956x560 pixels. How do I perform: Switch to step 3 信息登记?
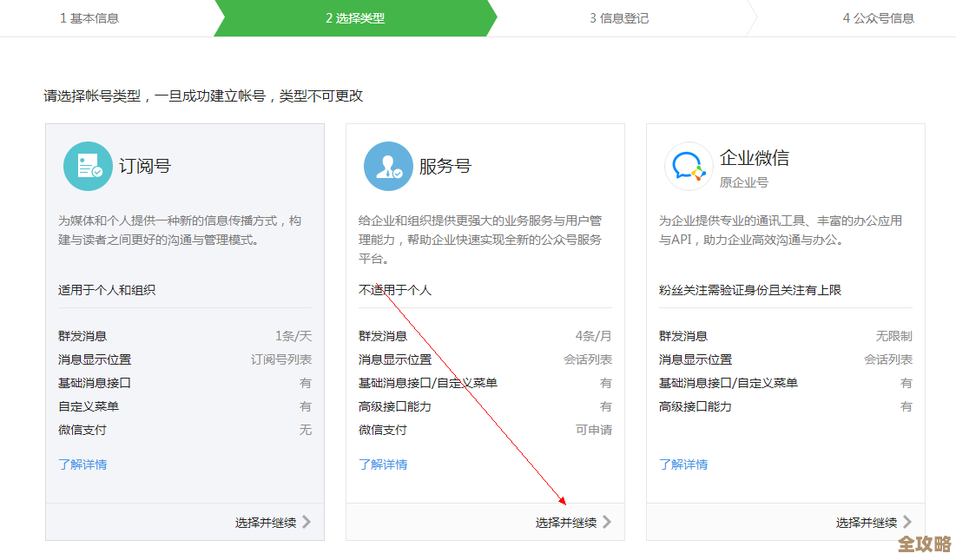tap(618, 17)
